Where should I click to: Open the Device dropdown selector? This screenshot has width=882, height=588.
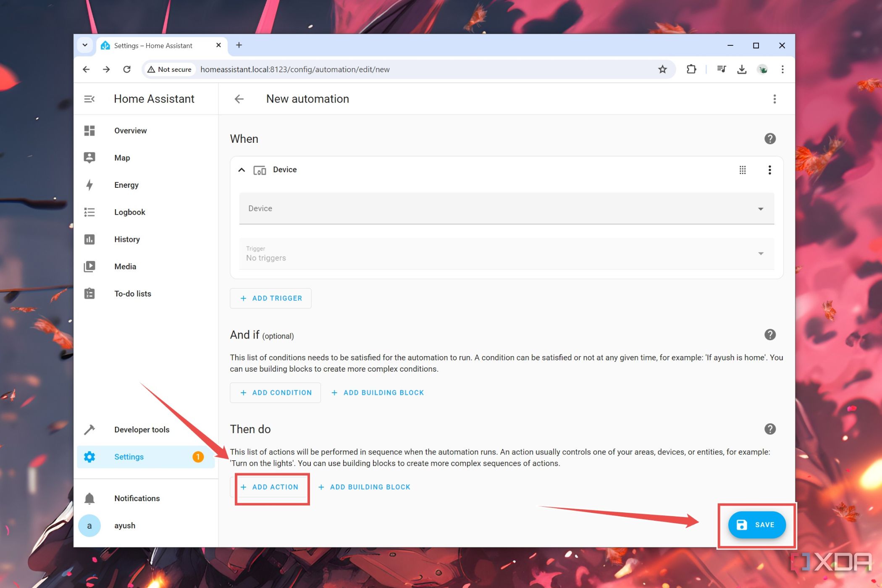[x=506, y=208]
